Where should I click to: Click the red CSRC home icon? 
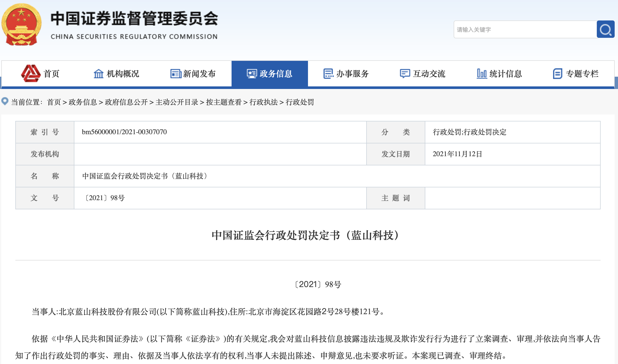pyautogui.click(x=30, y=73)
